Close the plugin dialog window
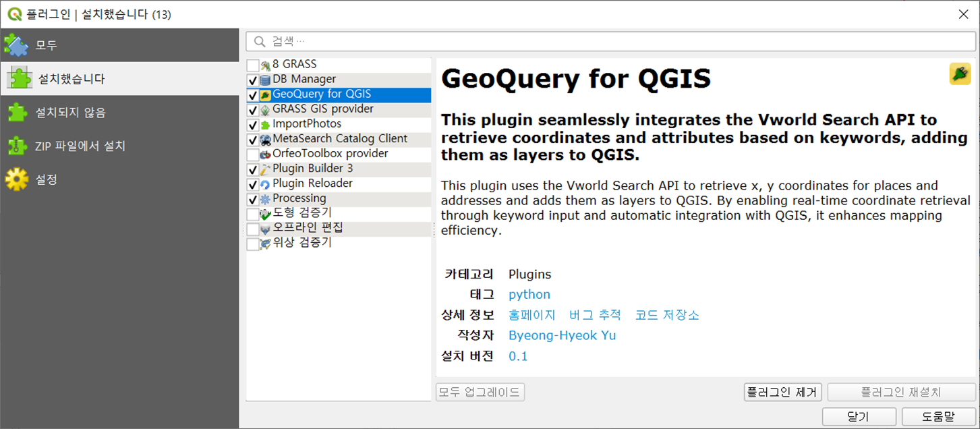This screenshot has width=980, height=429. (962, 13)
